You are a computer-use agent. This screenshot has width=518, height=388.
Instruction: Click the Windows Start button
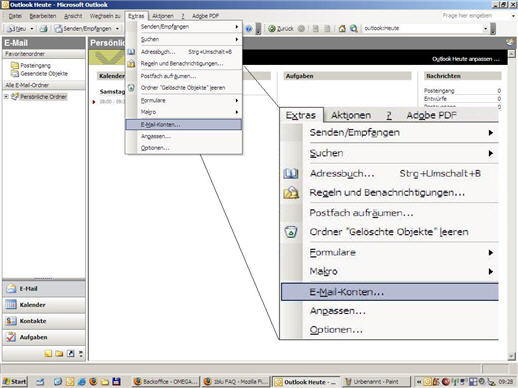(15, 382)
